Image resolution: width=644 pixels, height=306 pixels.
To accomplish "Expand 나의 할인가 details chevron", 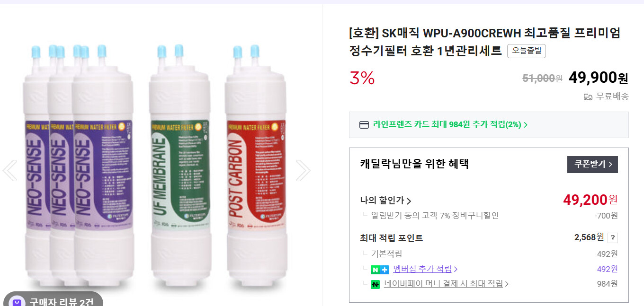I will click(x=409, y=201).
